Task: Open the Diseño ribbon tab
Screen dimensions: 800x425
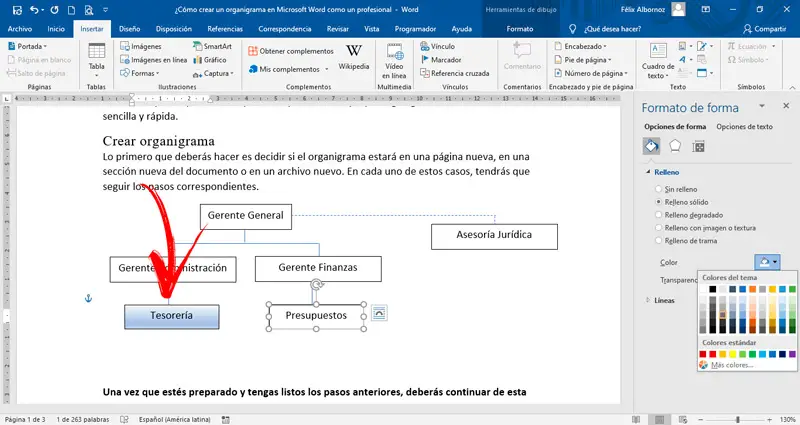Action: [x=130, y=29]
